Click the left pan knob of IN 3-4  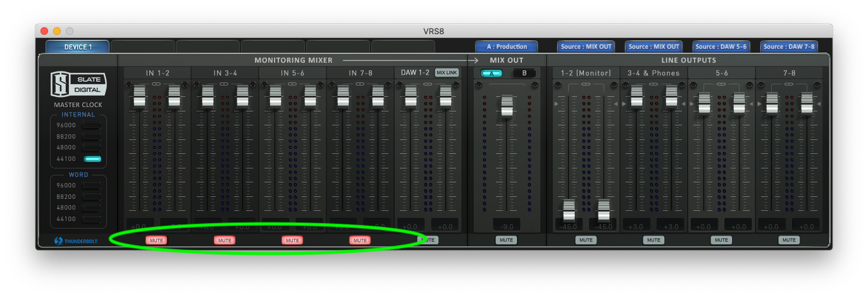coord(197,84)
